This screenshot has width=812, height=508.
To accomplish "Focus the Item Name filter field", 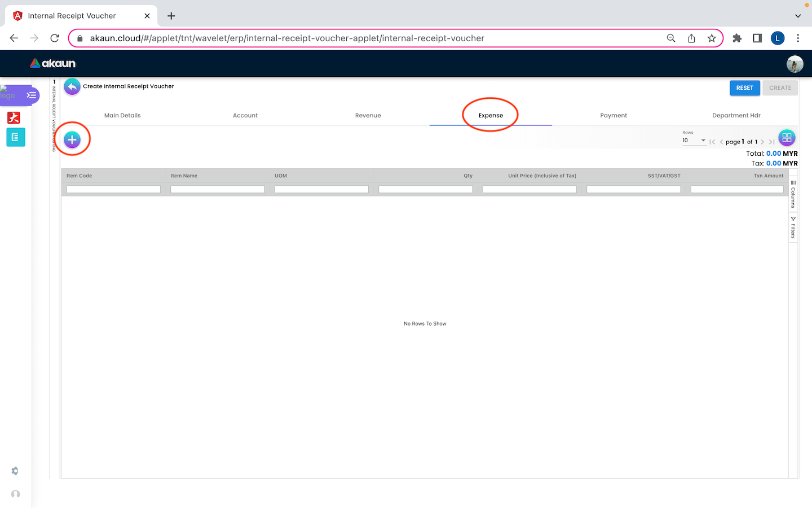I will 218,189.
